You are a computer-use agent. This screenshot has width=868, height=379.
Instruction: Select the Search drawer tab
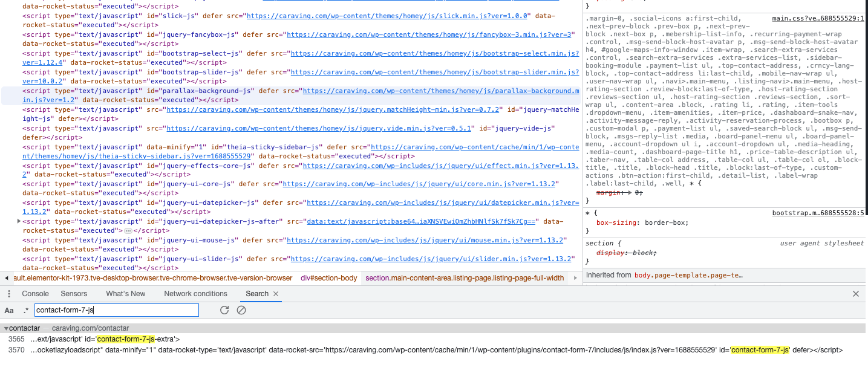click(x=257, y=294)
